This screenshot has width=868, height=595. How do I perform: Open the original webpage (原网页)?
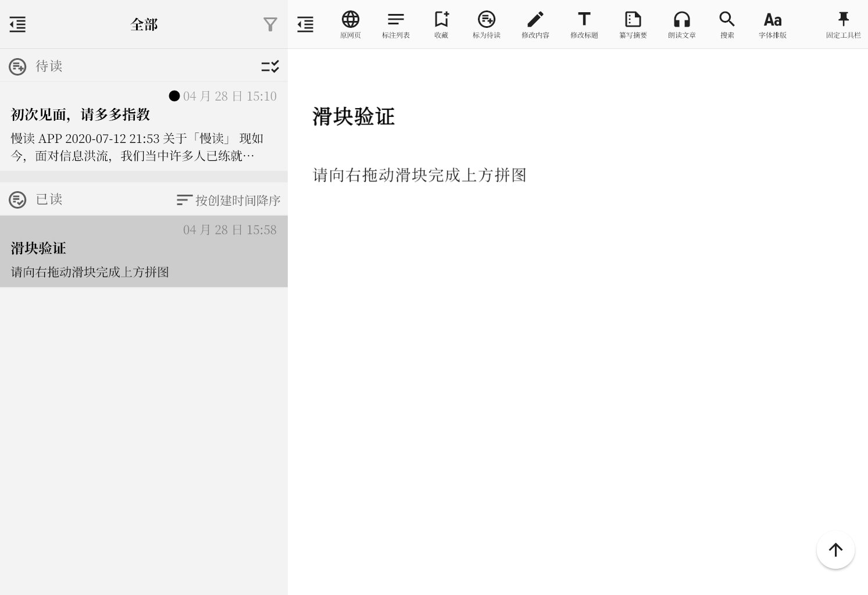351,24
